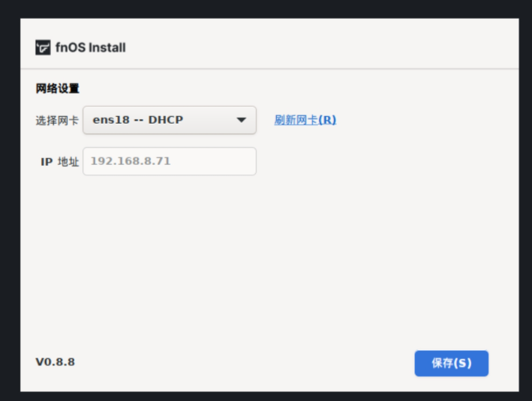The width and height of the screenshot is (532, 401).
Task: Click the 保存(S) save button
Action: [451, 364]
